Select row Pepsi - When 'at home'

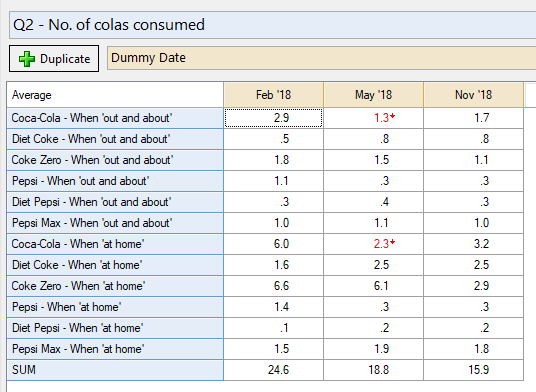coord(115,307)
